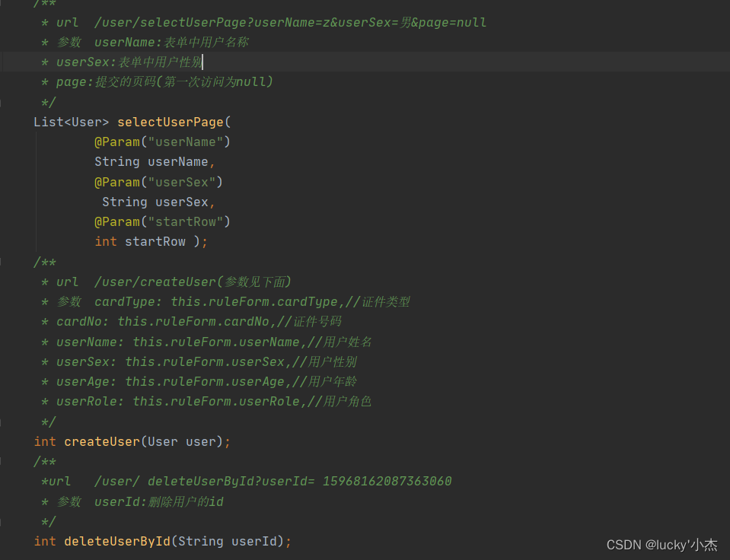Viewport: 730px width, 560px height.
Task: Click the @Param("startRow") annotation
Action: coord(162,221)
